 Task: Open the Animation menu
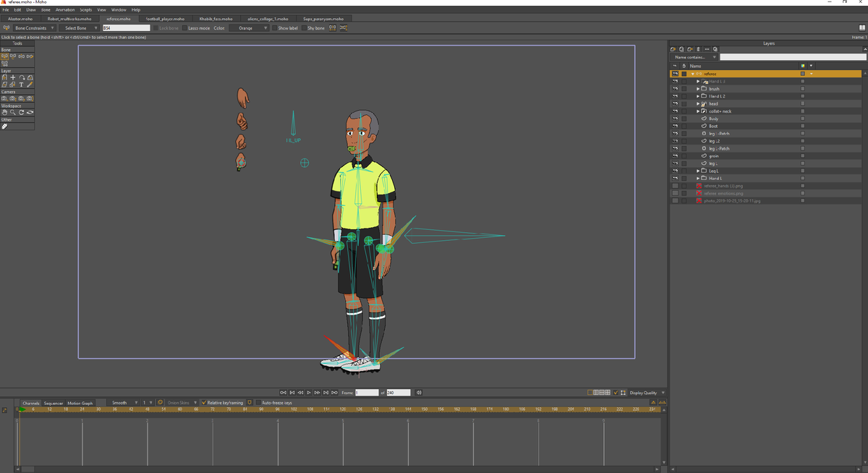click(x=65, y=10)
